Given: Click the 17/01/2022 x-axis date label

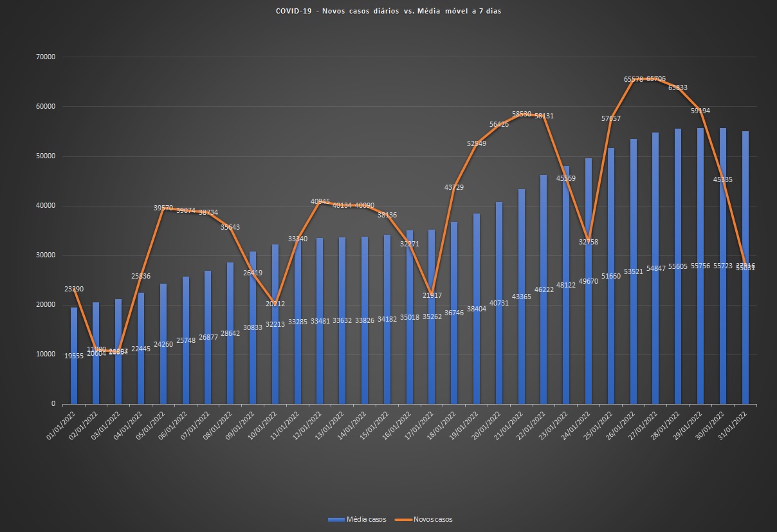Looking at the screenshot, I should click(420, 421).
